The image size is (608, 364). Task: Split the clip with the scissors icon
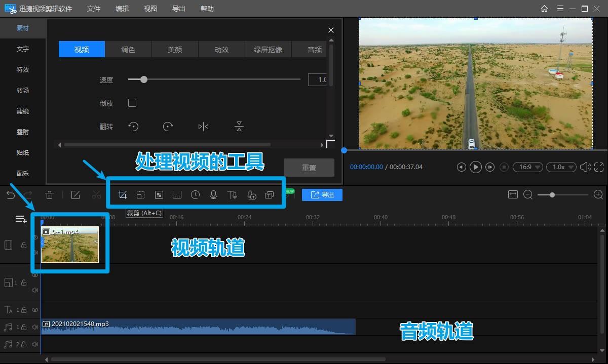[97, 195]
